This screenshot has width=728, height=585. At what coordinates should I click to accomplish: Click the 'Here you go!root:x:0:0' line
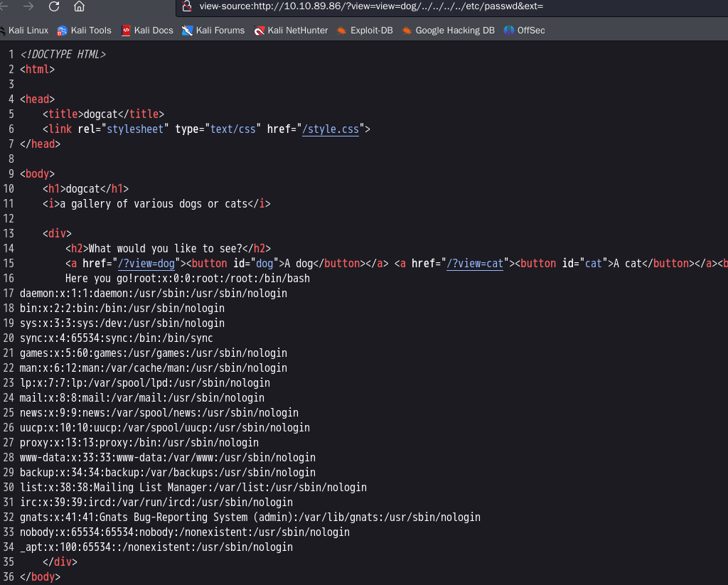[x=188, y=278]
